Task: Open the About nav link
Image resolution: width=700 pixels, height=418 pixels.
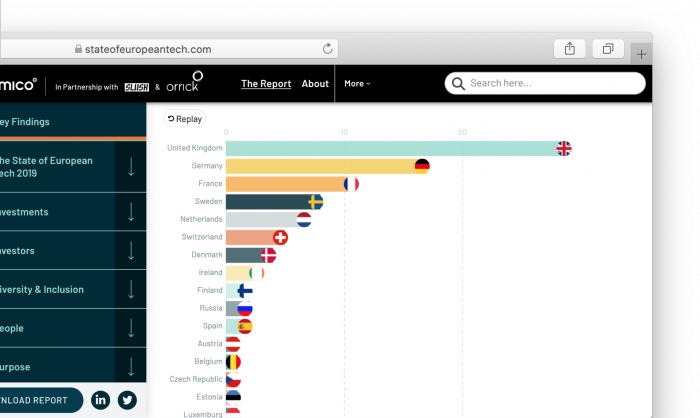Action: coord(315,84)
